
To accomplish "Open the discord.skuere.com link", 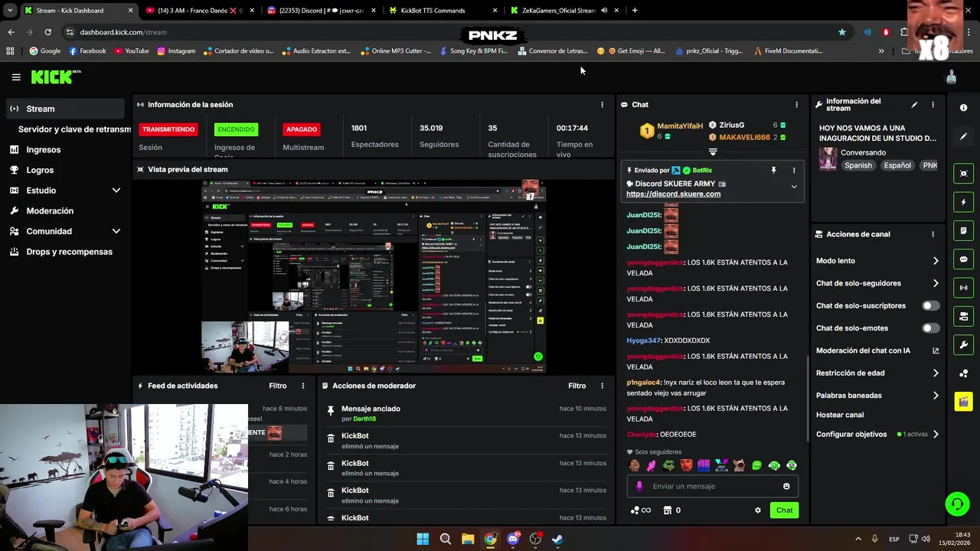I will pyautogui.click(x=673, y=194).
